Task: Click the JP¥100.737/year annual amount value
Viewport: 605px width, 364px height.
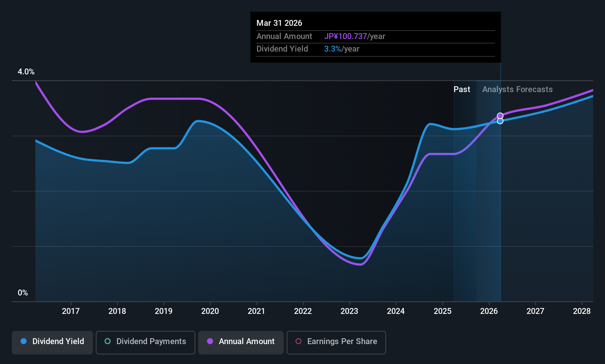Action: (354, 36)
